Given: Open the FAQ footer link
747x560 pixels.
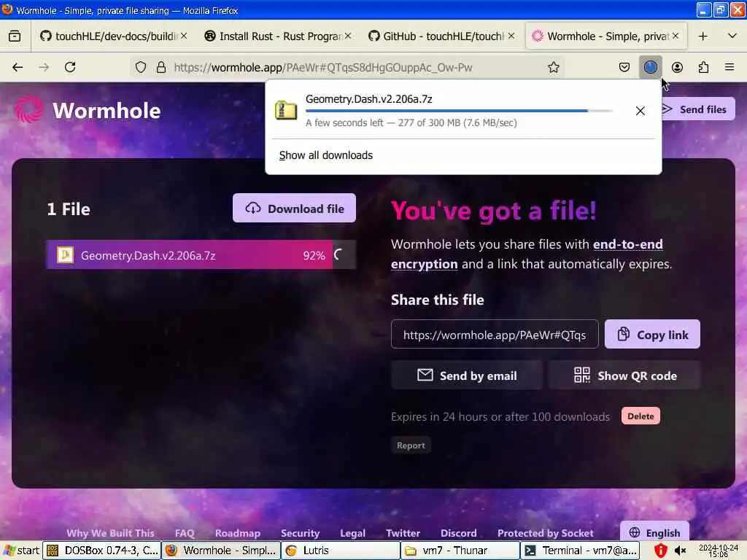Looking at the screenshot, I should [x=185, y=533].
